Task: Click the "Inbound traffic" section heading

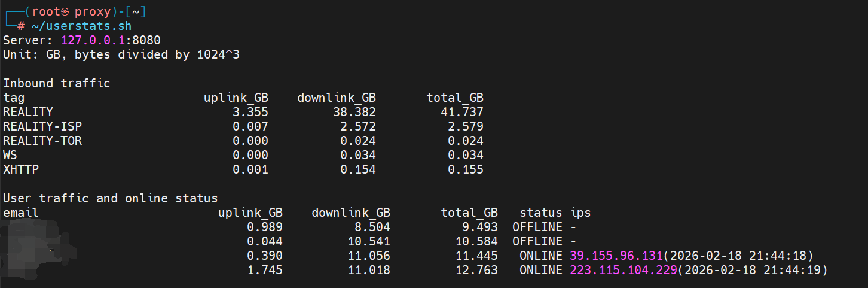Action: [x=57, y=84]
